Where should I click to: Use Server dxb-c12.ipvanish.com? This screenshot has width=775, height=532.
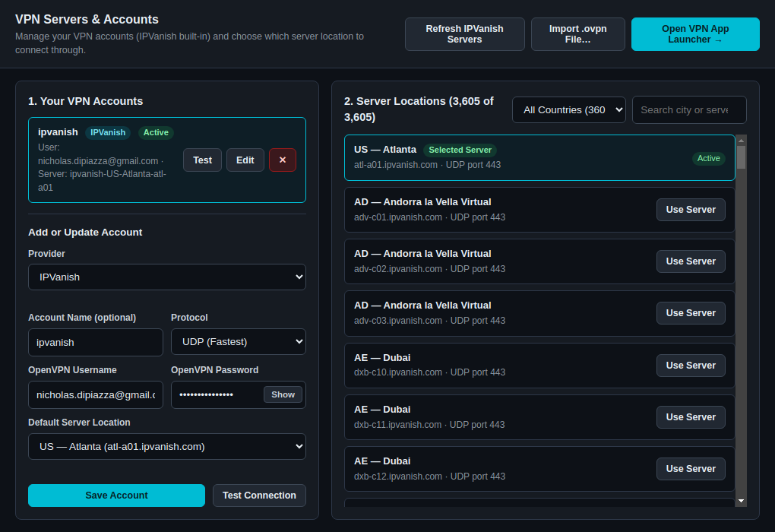[x=691, y=469]
